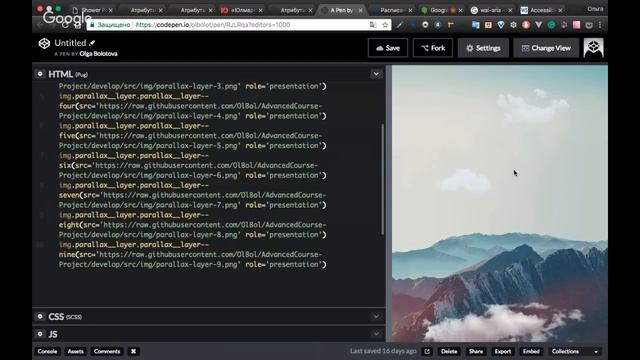
Task: Click the parallax-layer-9.png code line
Action: 192,264
